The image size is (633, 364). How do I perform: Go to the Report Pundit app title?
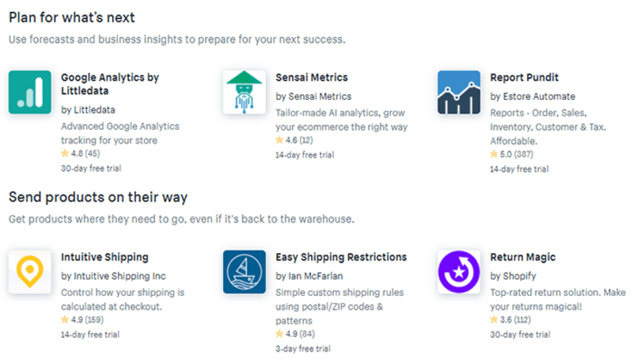525,78
